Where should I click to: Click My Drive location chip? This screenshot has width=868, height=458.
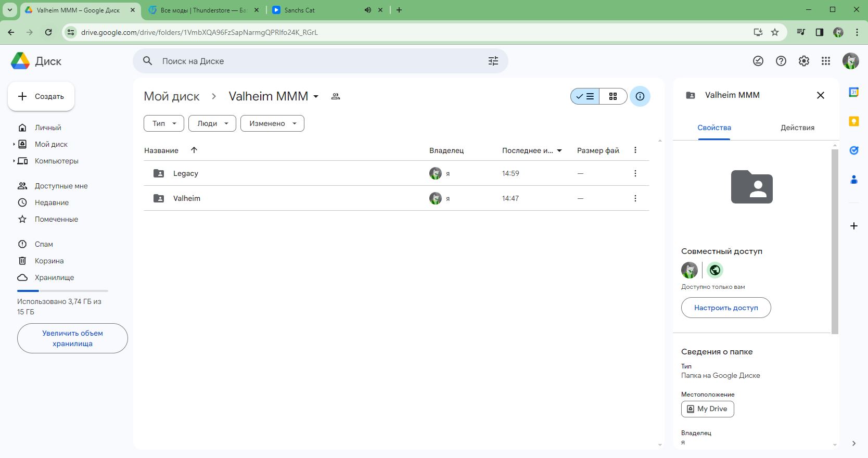[708, 409]
